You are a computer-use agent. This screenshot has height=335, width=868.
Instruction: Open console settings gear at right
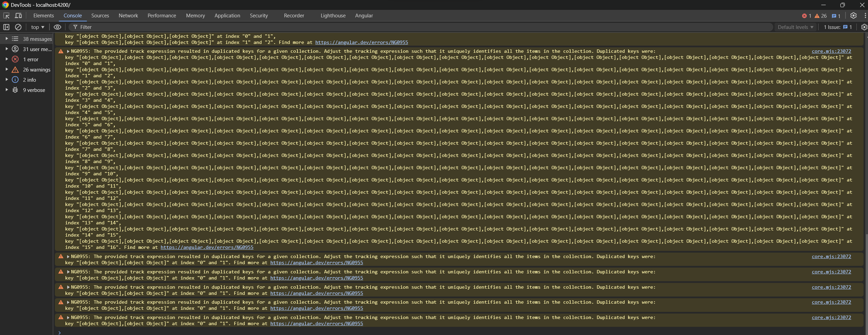tap(864, 27)
